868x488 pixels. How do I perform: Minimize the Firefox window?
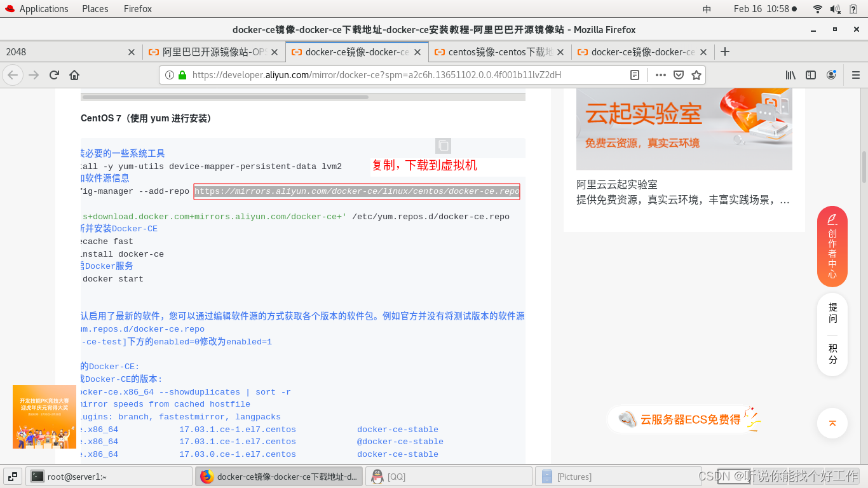(x=813, y=29)
